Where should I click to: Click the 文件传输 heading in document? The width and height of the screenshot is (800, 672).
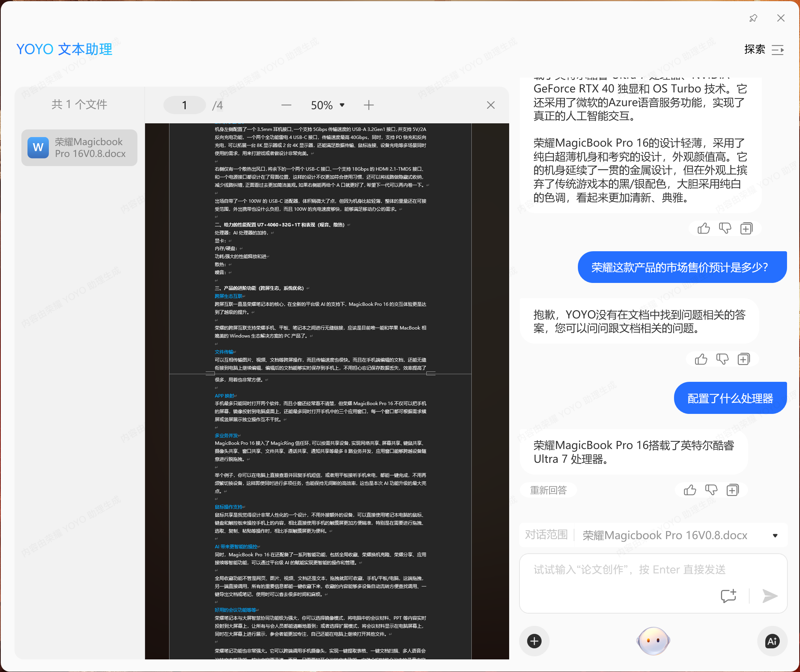tap(224, 352)
